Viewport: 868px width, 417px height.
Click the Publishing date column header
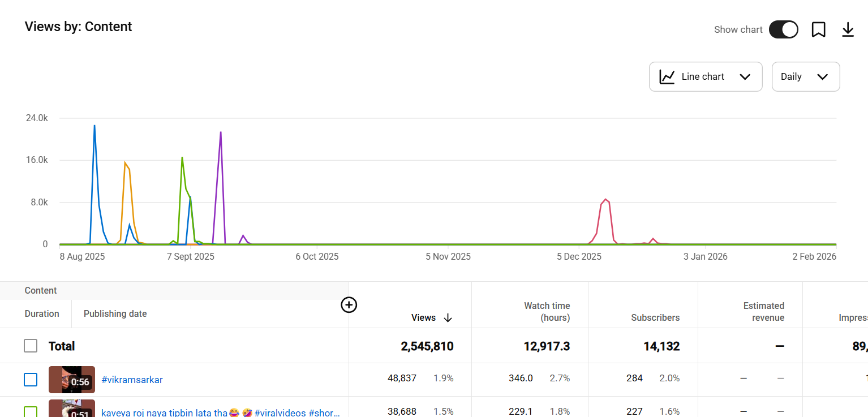[x=115, y=314]
